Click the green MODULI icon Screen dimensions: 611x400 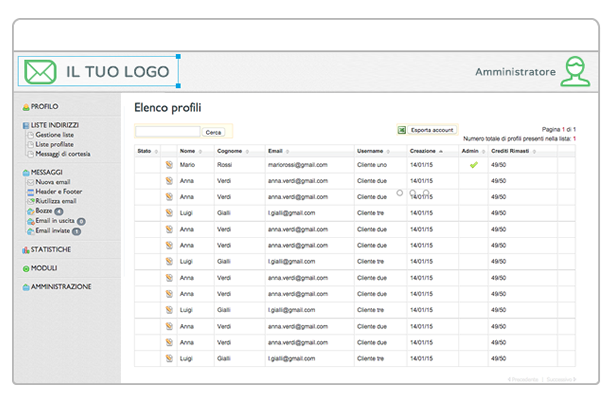[x=26, y=269]
